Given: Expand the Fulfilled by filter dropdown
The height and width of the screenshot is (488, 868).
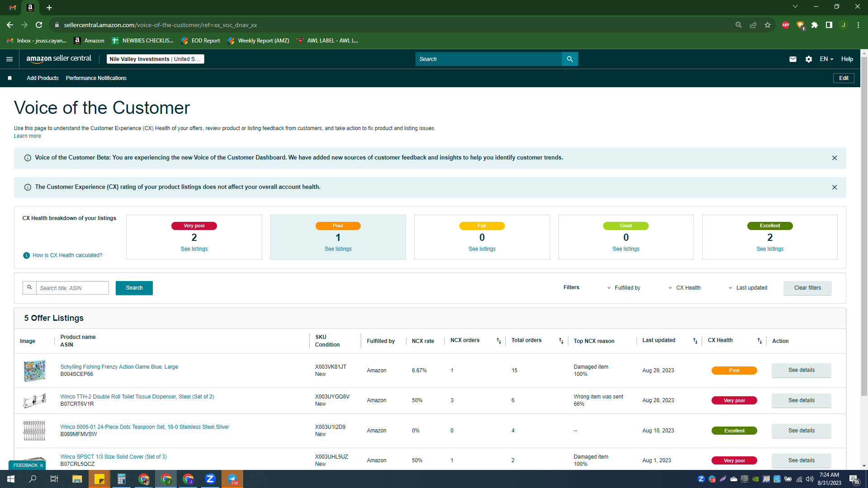Looking at the screenshot, I should (623, 288).
